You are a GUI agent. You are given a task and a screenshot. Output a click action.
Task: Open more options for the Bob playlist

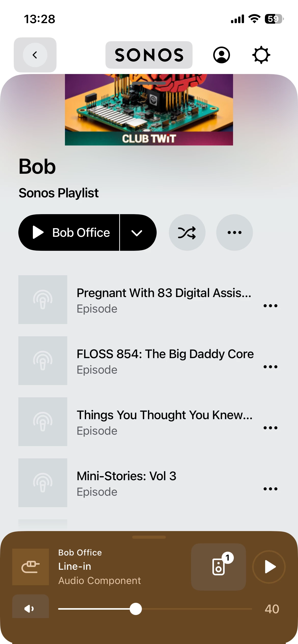[x=234, y=232]
